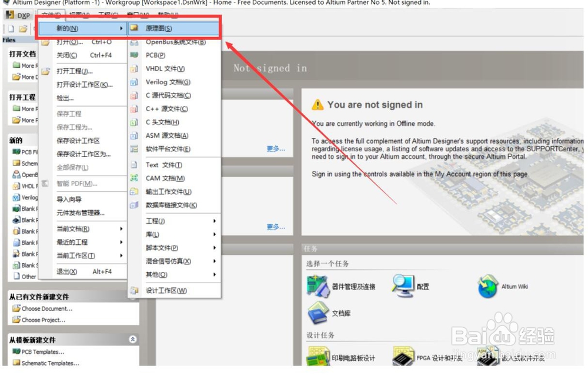This screenshot has width=588, height=375.
Task: Expand the 工程(J) submenu
Action: (174, 221)
